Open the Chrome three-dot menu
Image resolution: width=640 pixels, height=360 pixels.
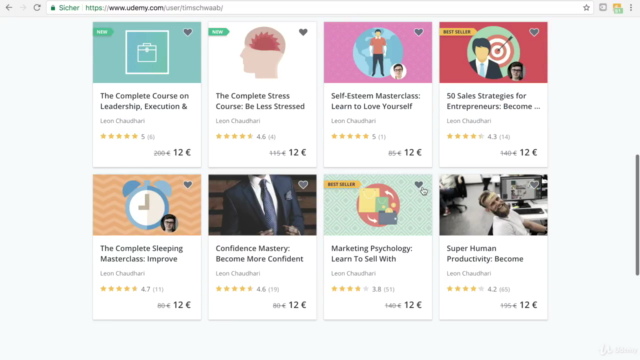pyautogui.click(x=631, y=8)
